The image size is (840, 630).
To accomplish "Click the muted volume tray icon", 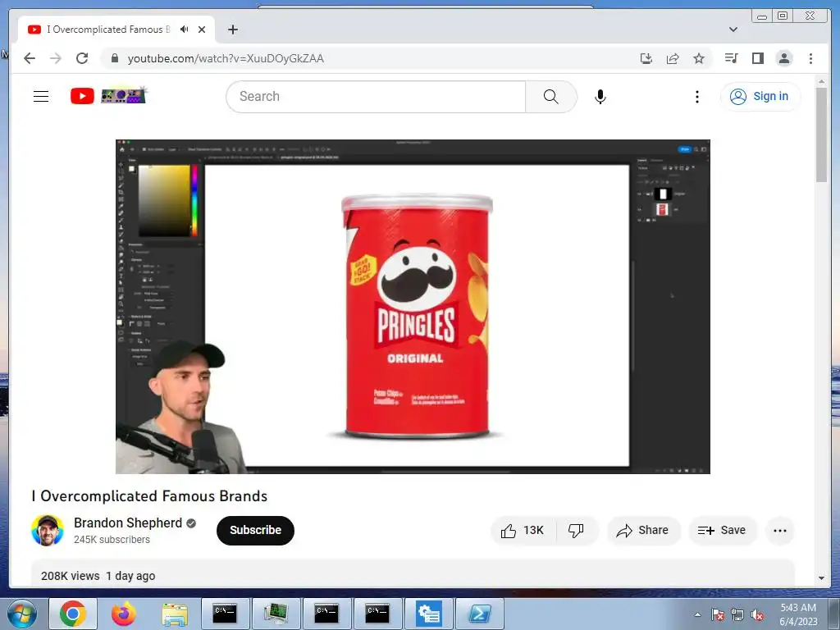I will [757, 615].
